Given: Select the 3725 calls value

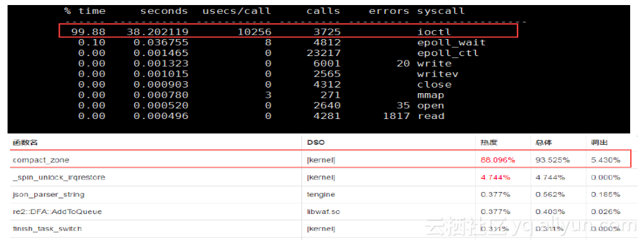Looking at the screenshot, I should click(327, 31).
